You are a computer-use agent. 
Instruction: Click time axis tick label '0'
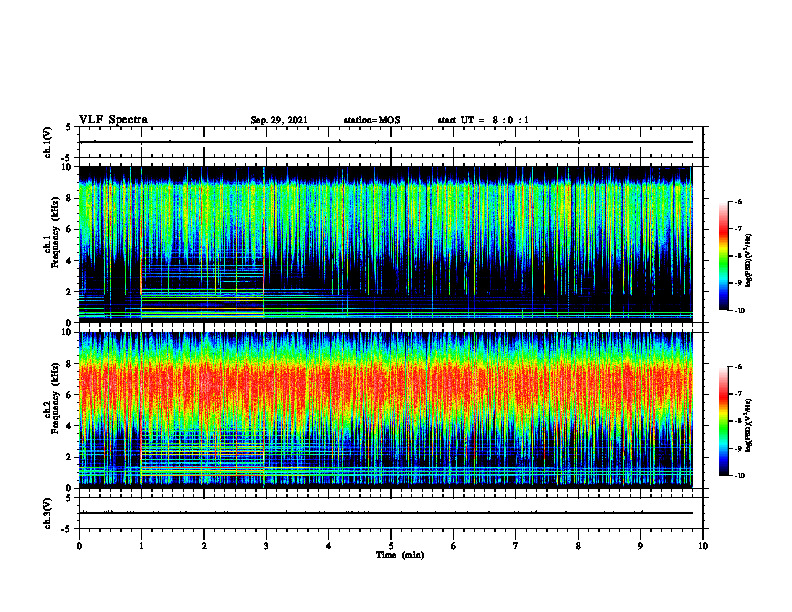pyautogui.click(x=79, y=546)
